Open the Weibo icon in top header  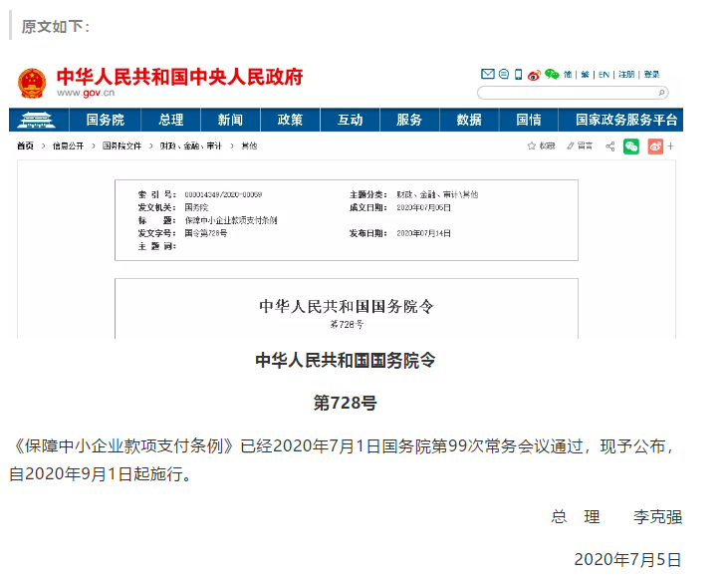tap(534, 74)
